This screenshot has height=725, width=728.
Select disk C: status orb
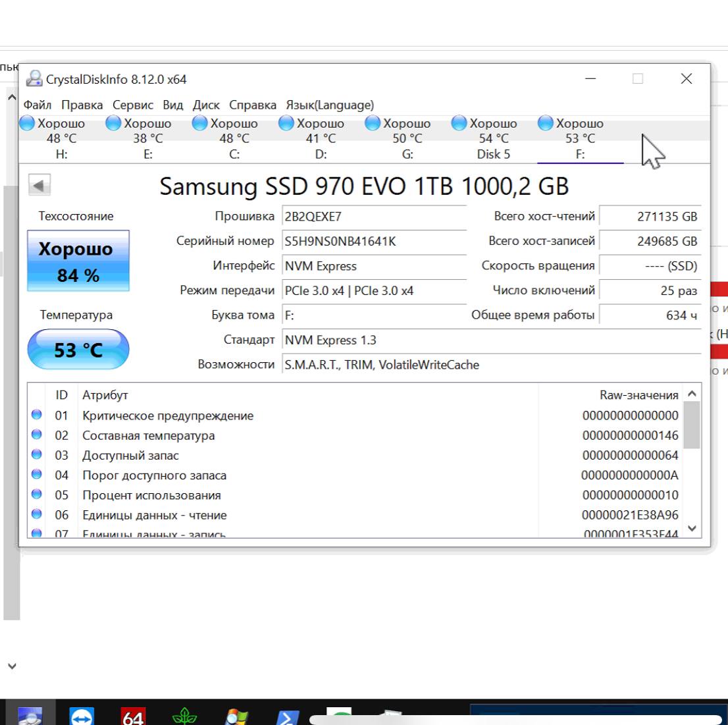(x=199, y=123)
